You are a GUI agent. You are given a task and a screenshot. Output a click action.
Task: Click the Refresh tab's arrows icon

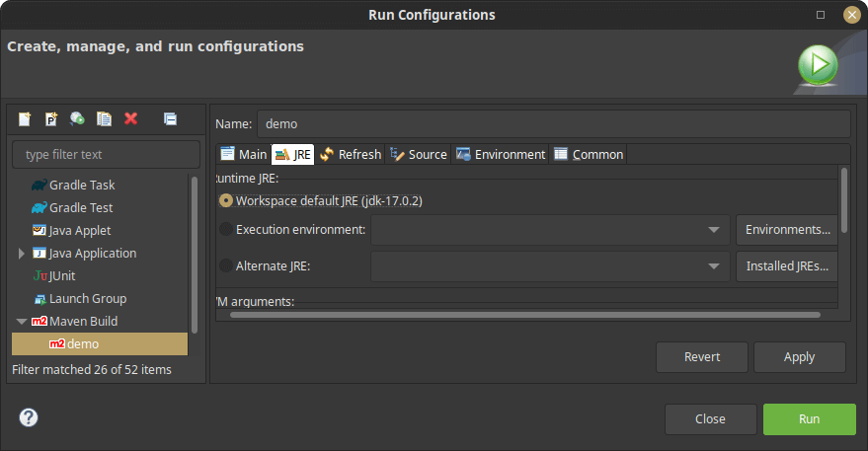click(327, 154)
